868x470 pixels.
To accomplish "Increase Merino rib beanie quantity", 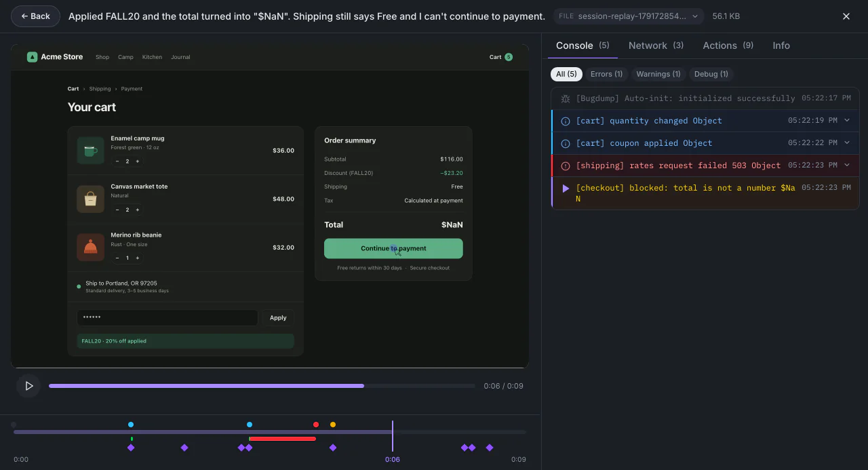I will (x=138, y=258).
